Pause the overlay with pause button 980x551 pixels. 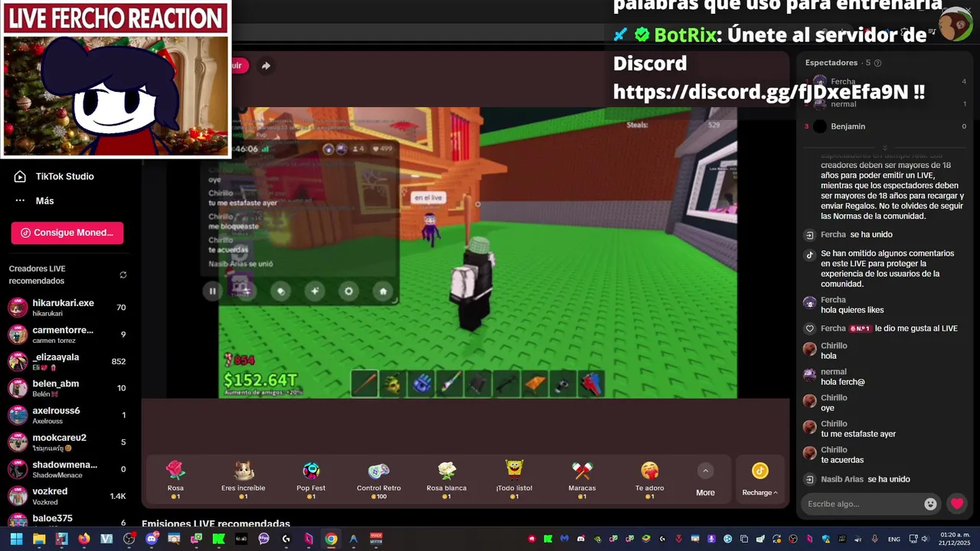[x=212, y=291]
